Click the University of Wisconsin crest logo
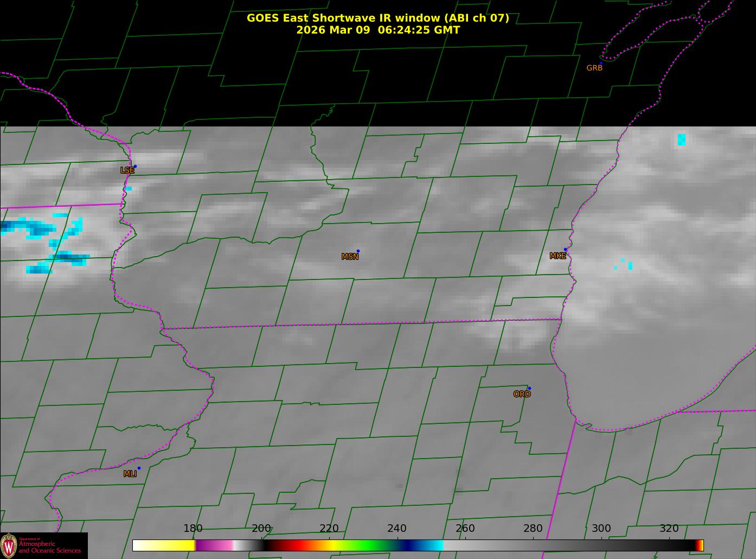 pyautogui.click(x=9, y=545)
